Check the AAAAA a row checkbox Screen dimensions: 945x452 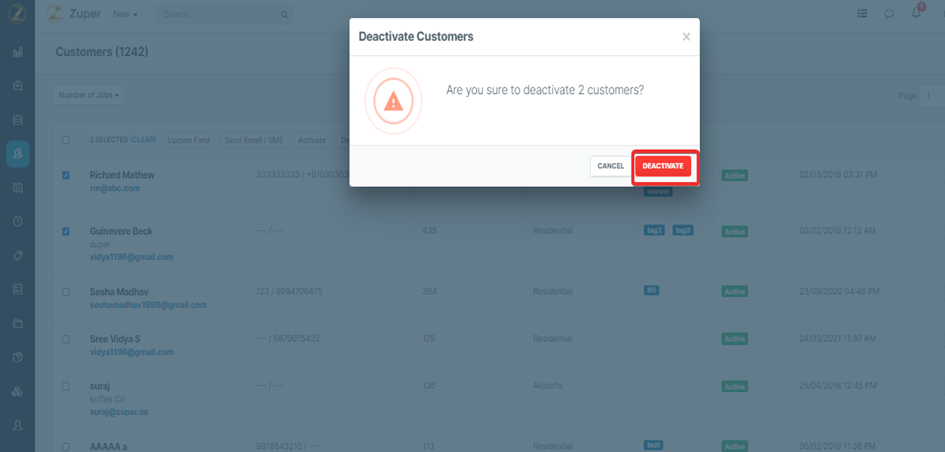point(66,447)
